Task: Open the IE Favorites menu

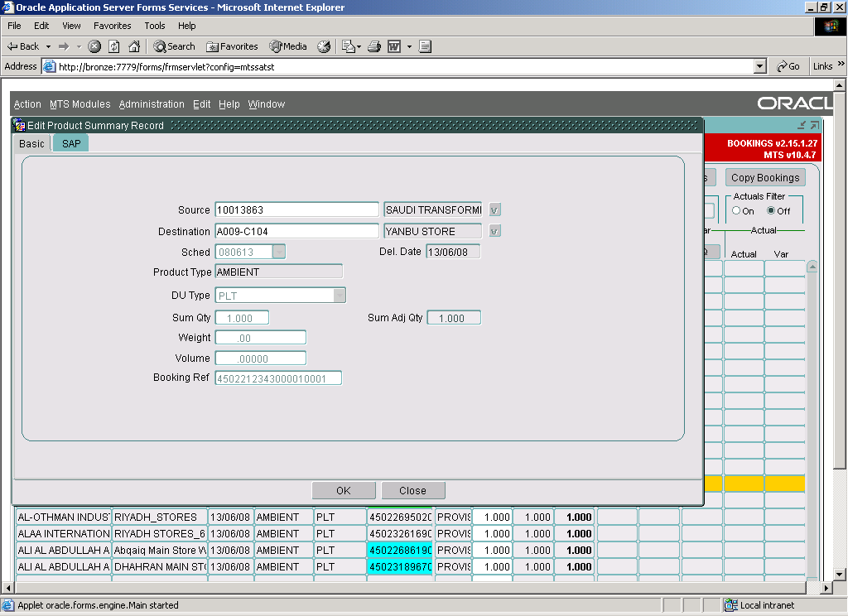Action: 112,26
